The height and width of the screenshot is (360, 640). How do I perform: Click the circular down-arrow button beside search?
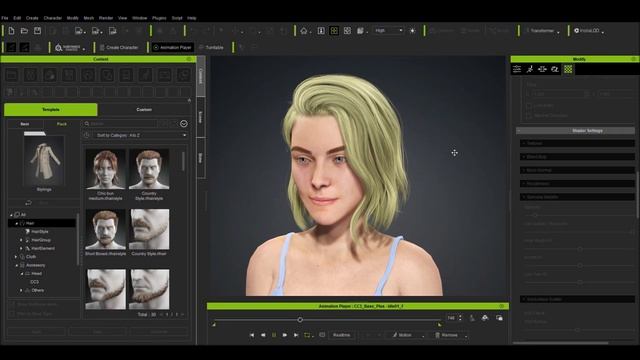(184, 124)
